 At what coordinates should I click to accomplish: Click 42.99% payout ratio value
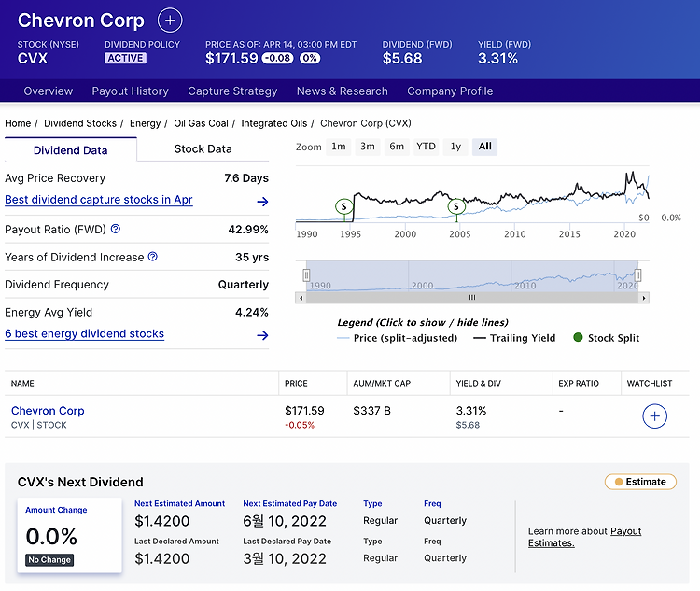tap(248, 230)
